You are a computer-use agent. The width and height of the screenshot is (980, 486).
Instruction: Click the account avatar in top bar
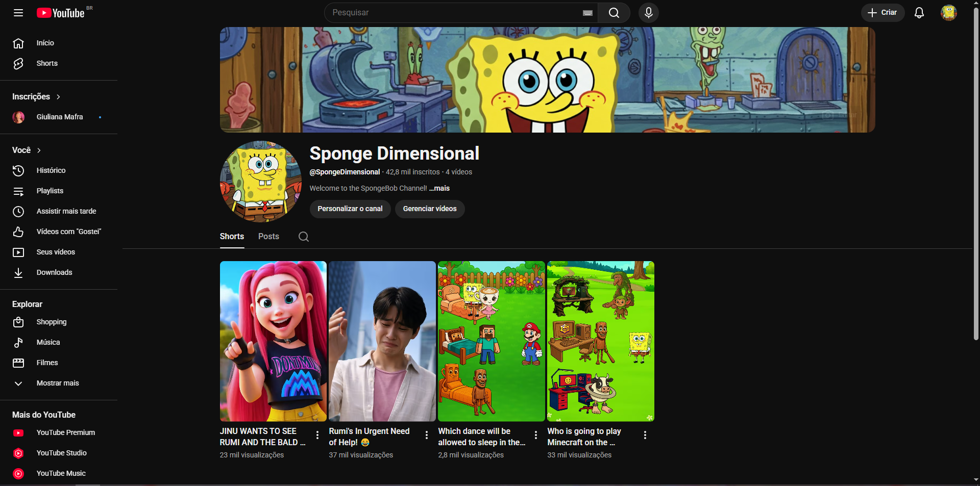(948, 13)
